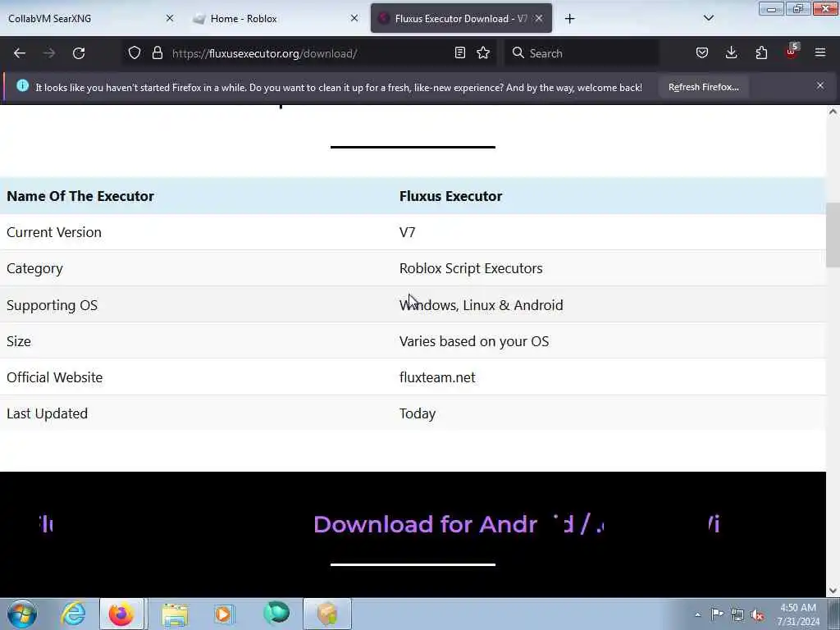Click the Size row label
Viewport: 840px width, 630px height.
click(19, 341)
